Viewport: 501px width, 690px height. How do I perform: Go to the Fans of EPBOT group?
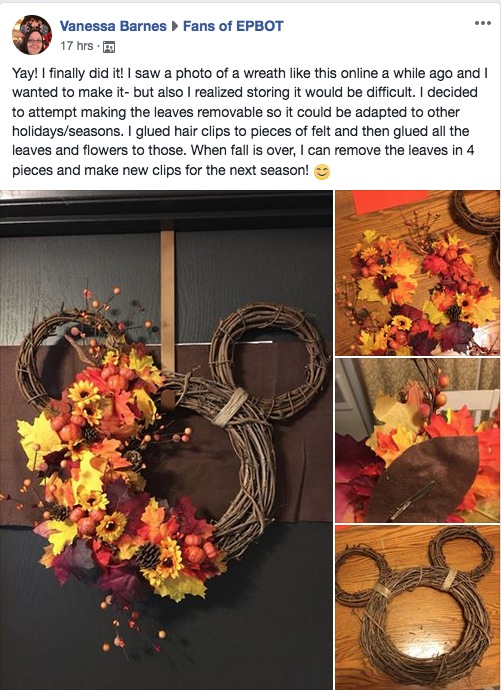[x=233, y=26]
